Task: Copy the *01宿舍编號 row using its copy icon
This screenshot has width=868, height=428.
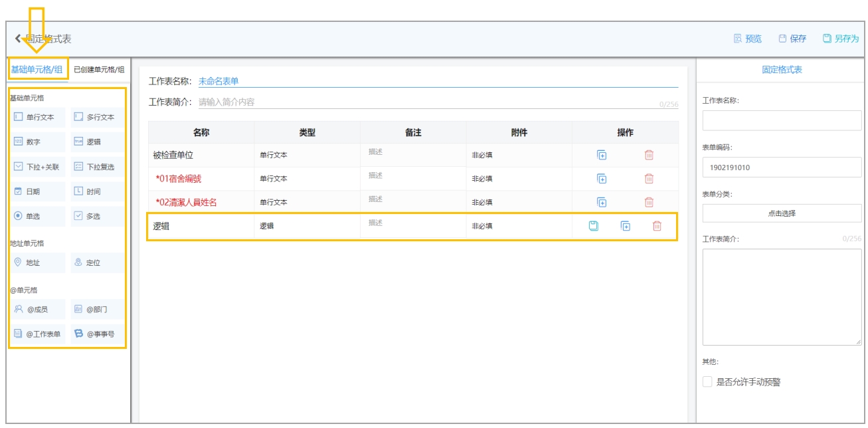Action: pyautogui.click(x=602, y=179)
